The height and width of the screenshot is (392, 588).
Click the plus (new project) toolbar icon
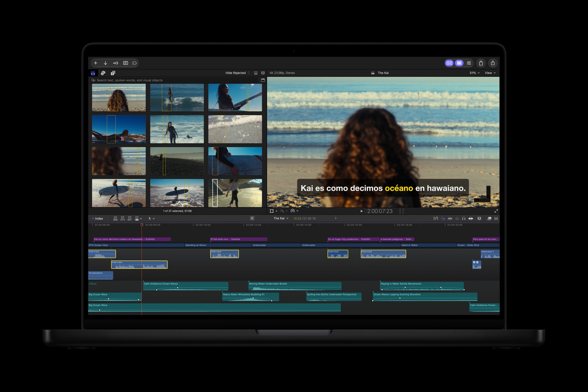[95, 63]
